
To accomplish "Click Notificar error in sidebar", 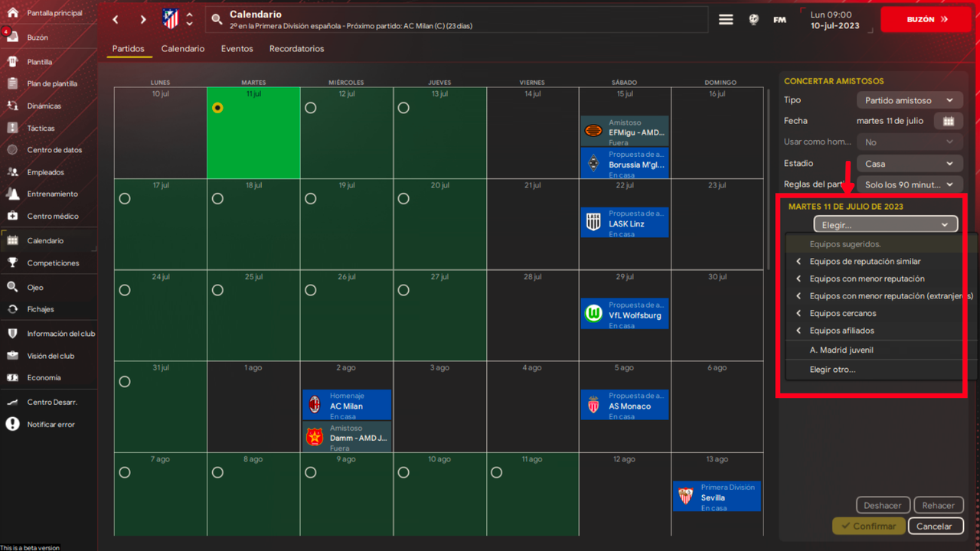I will click(x=49, y=424).
